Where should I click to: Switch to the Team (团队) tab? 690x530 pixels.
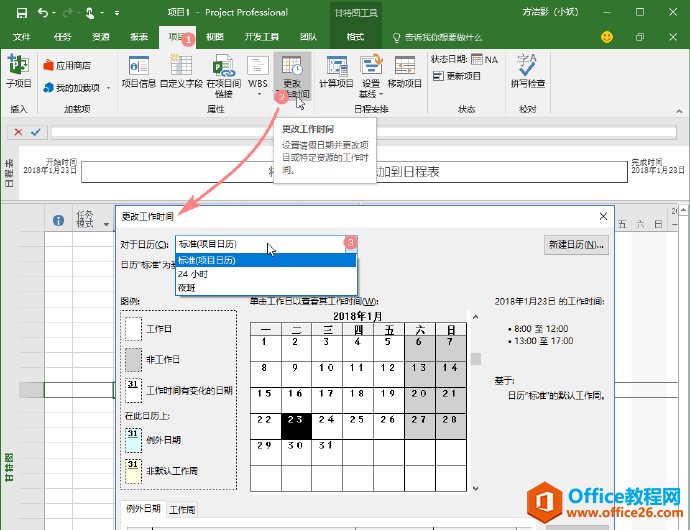308,37
